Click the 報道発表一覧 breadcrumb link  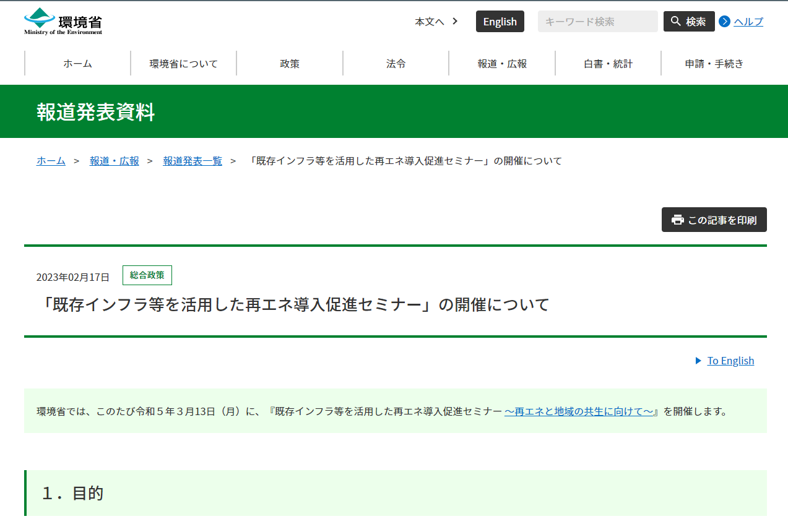pos(193,161)
